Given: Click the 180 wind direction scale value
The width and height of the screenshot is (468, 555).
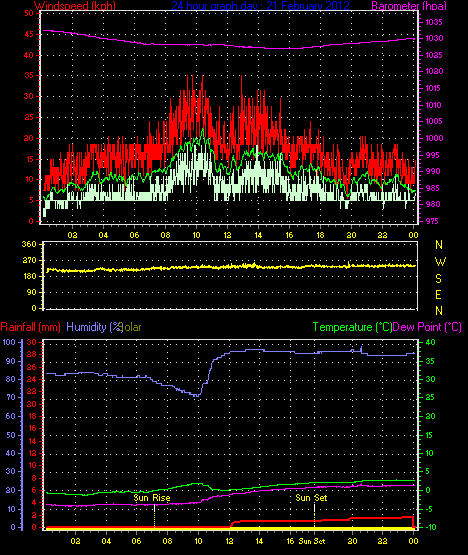Looking at the screenshot, I should 29,276.
